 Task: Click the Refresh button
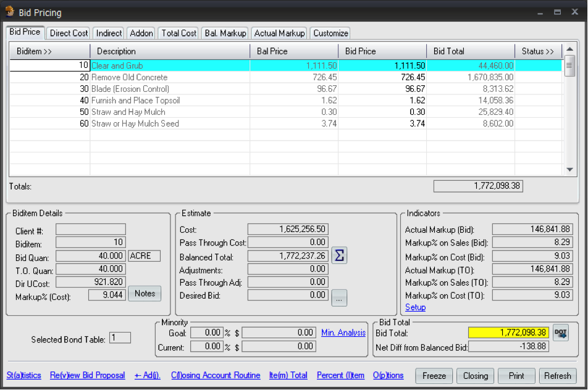[557, 376]
